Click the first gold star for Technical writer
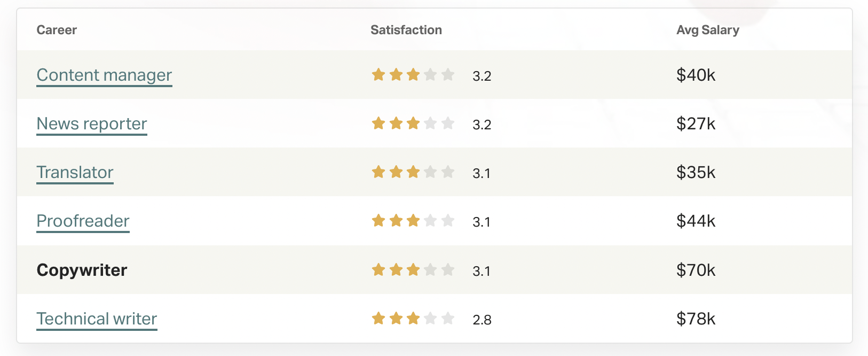This screenshot has width=868, height=356. [x=378, y=319]
